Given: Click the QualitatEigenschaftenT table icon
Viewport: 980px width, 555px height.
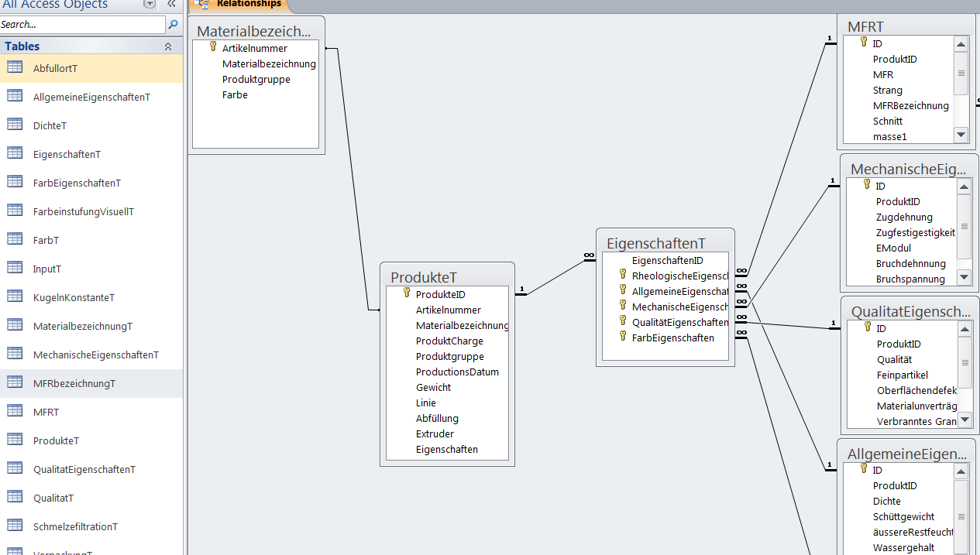Looking at the screenshot, I should click(x=15, y=468).
